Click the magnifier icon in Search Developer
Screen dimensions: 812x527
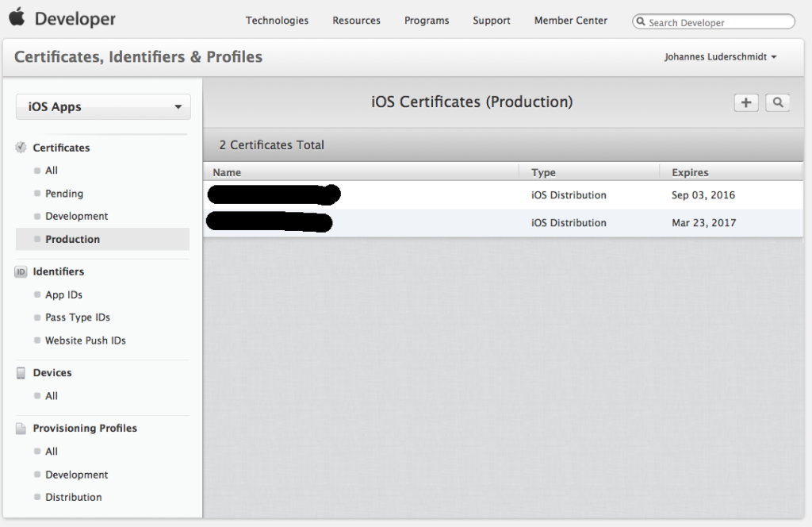pyautogui.click(x=641, y=21)
